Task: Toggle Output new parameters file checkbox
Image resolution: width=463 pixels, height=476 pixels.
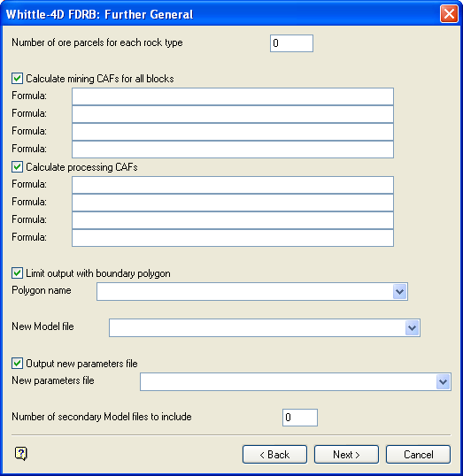Action: click(18, 363)
